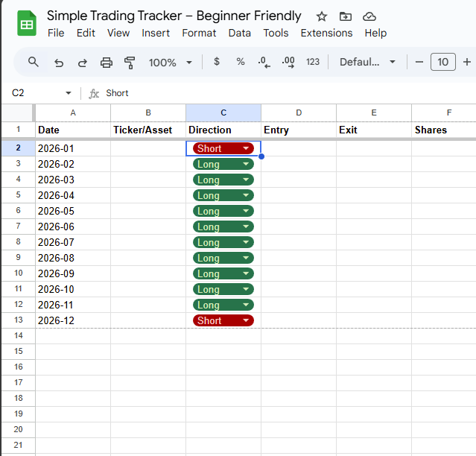Open the Edit menu
The width and height of the screenshot is (476, 456).
point(86,33)
